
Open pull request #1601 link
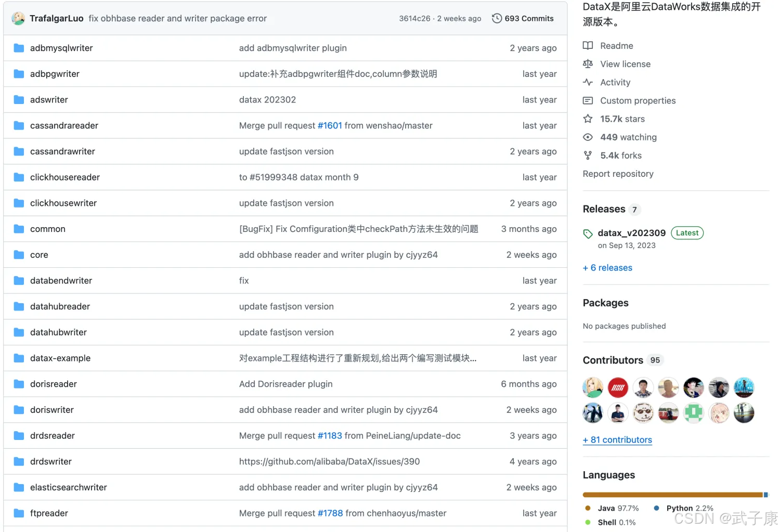[x=330, y=126]
